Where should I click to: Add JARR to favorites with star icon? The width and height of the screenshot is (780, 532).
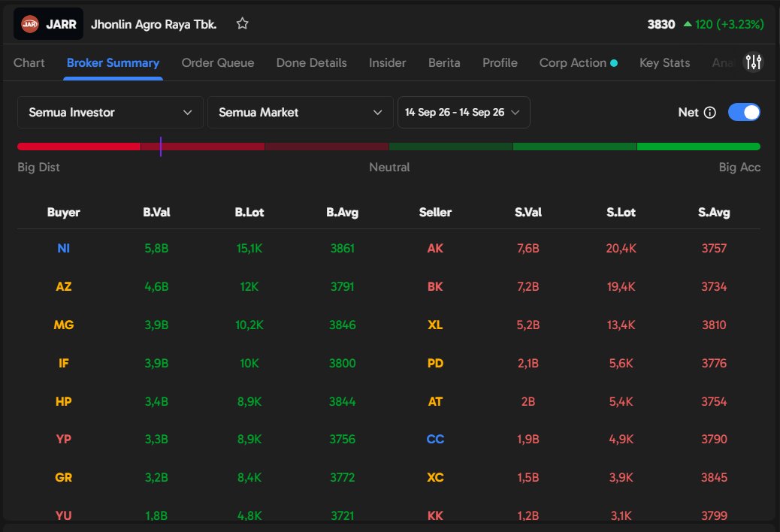pos(242,23)
